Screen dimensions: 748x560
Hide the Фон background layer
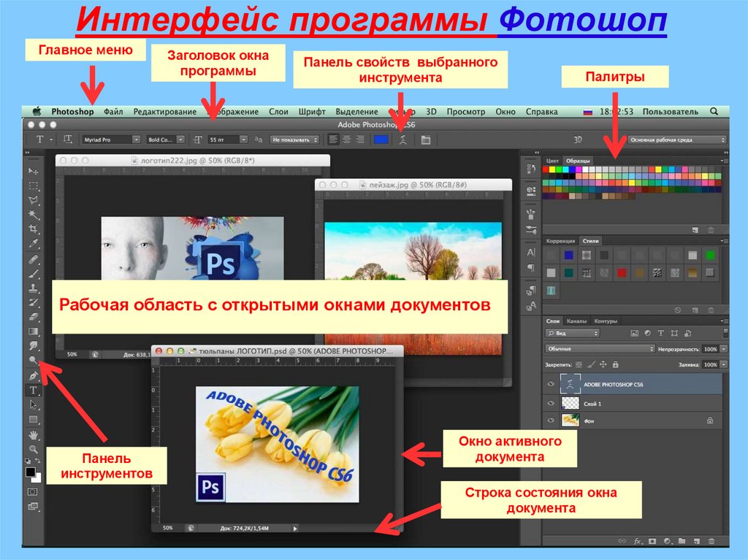(551, 421)
